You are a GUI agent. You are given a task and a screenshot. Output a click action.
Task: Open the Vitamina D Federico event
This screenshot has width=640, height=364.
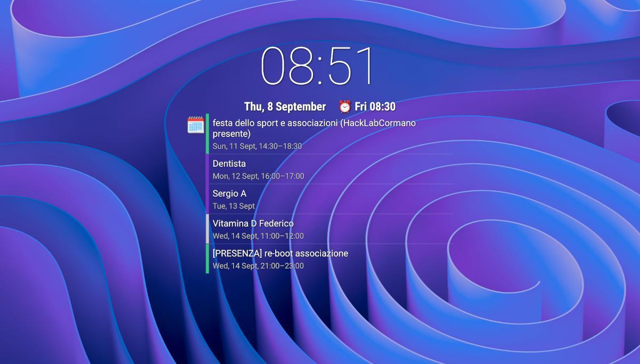click(253, 223)
